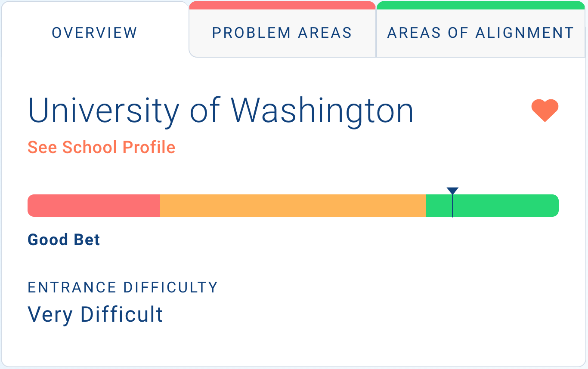Click the Very Difficult value text
Image resolution: width=588 pixels, height=369 pixels.
click(96, 314)
